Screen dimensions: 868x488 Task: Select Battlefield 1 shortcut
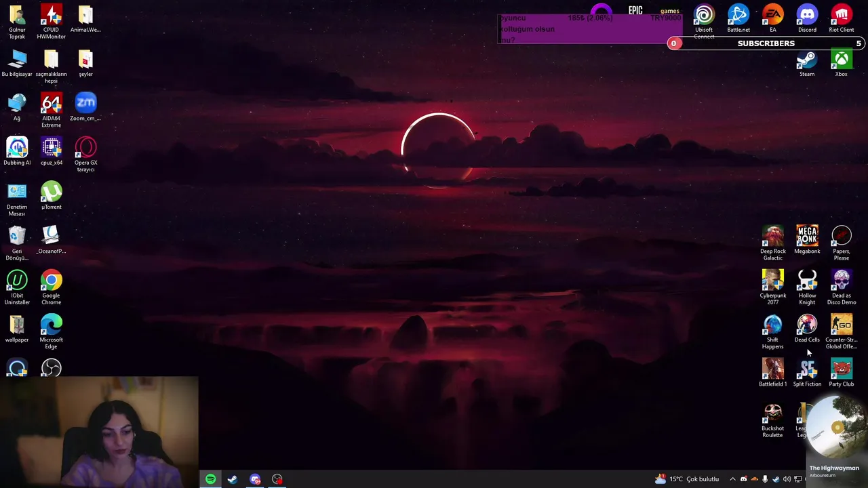(772, 373)
